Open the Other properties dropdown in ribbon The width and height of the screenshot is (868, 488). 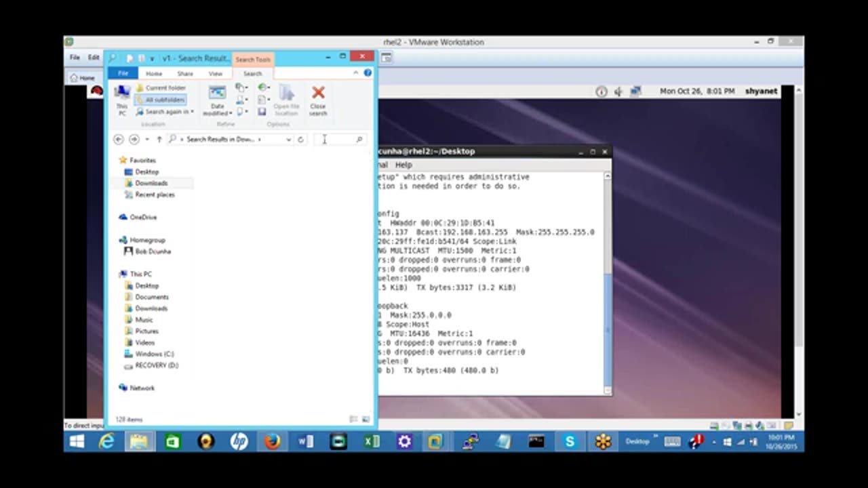[x=242, y=111]
